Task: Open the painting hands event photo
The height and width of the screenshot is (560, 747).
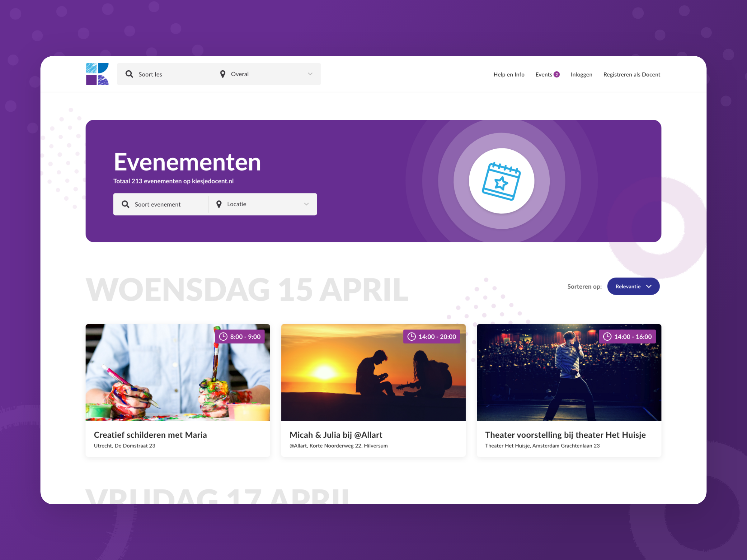Action: (x=178, y=372)
